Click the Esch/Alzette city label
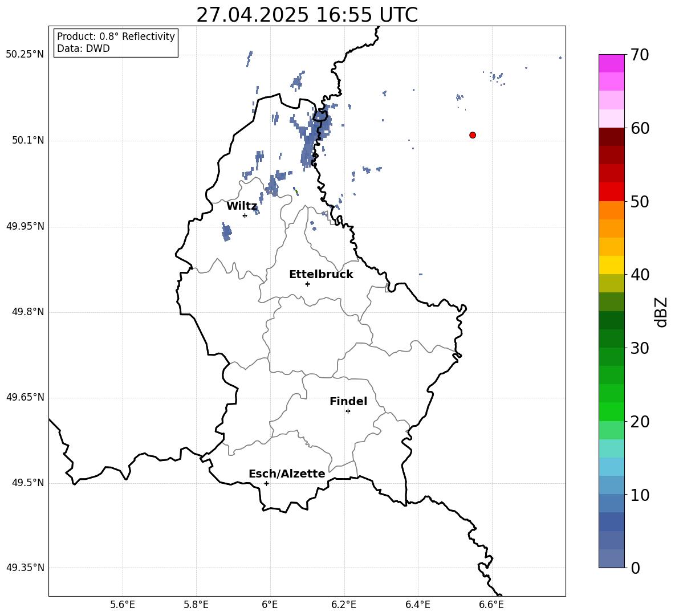 [x=287, y=474]
